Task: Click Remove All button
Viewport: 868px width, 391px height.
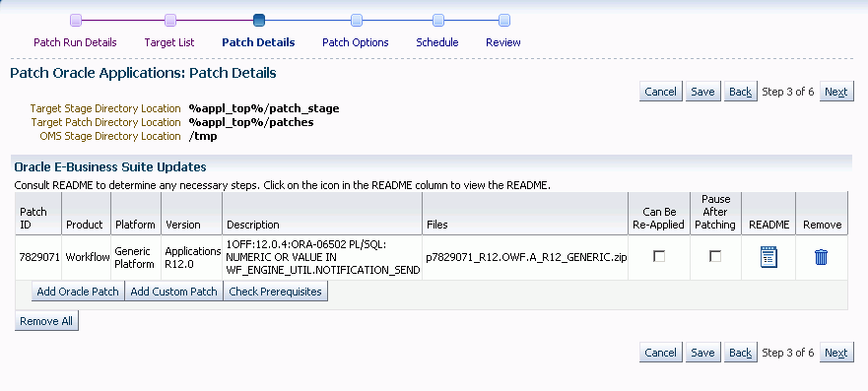Action: coord(46,321)
